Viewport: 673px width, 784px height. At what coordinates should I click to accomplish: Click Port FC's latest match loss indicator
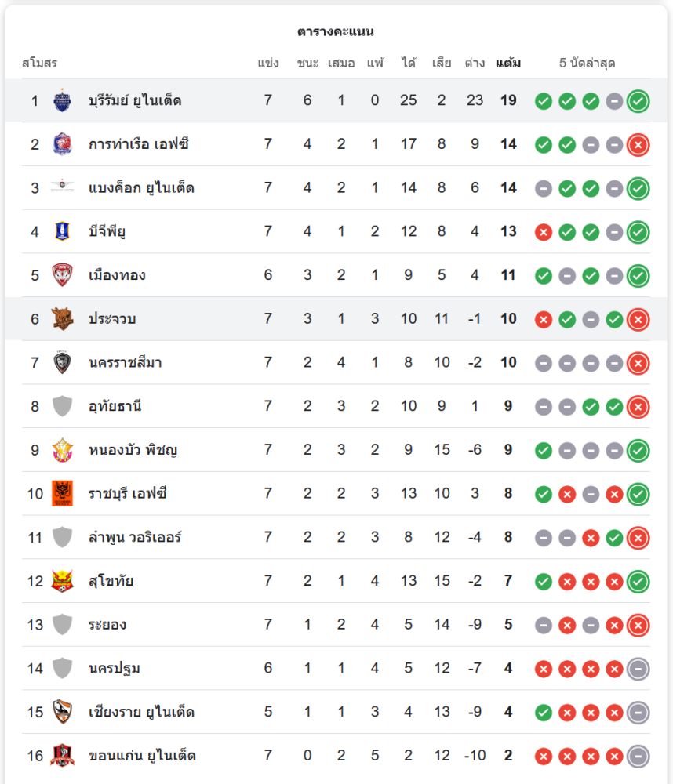coord(638,144)
